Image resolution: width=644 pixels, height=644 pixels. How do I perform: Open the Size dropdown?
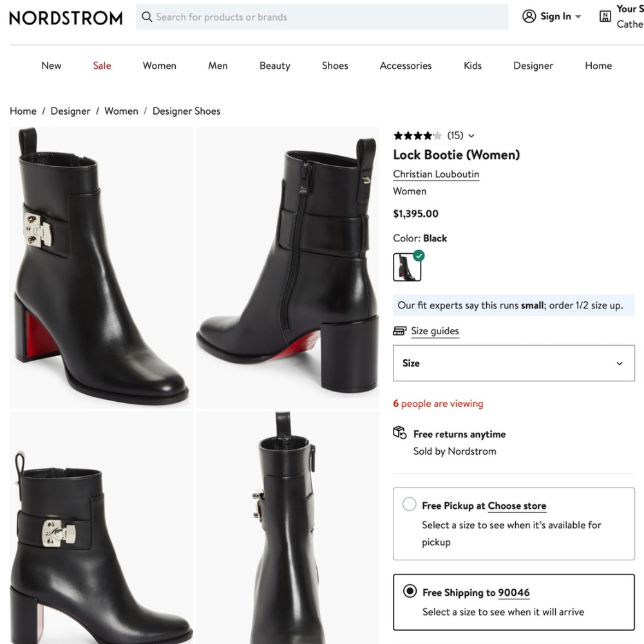tap(513, 363)
